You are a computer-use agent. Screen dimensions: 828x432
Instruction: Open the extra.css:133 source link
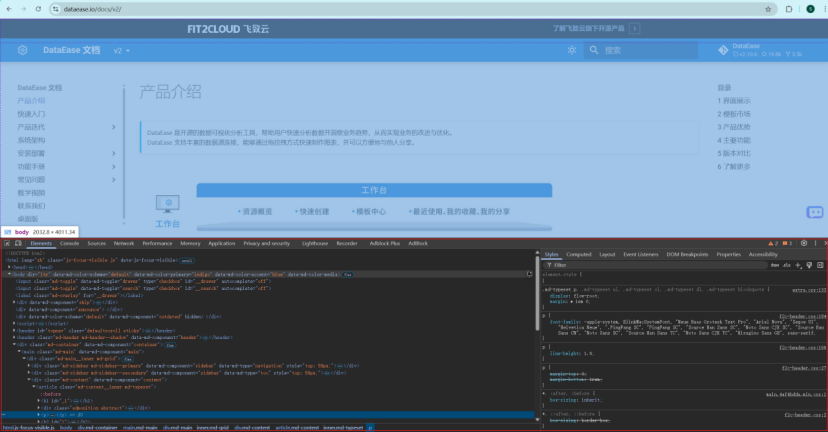[808, 290]
